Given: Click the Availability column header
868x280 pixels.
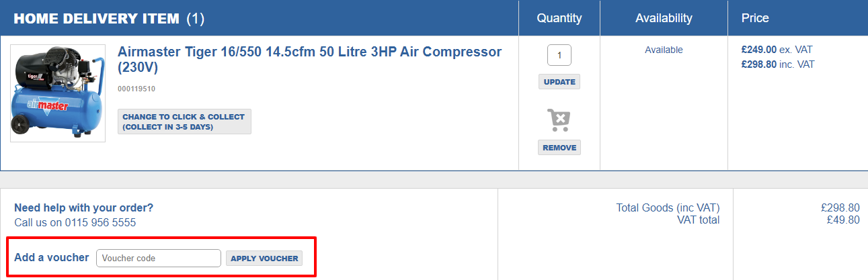Looking at the screenshot, I should [x=664, y=18].
